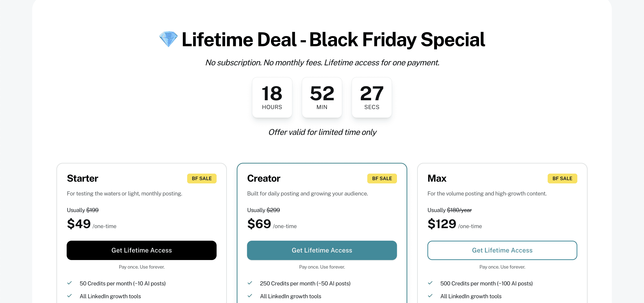This screenshot has width=644, height=303.
Task: Click the Max plan BF SALE badge
Action: click(x=562, y=178)
